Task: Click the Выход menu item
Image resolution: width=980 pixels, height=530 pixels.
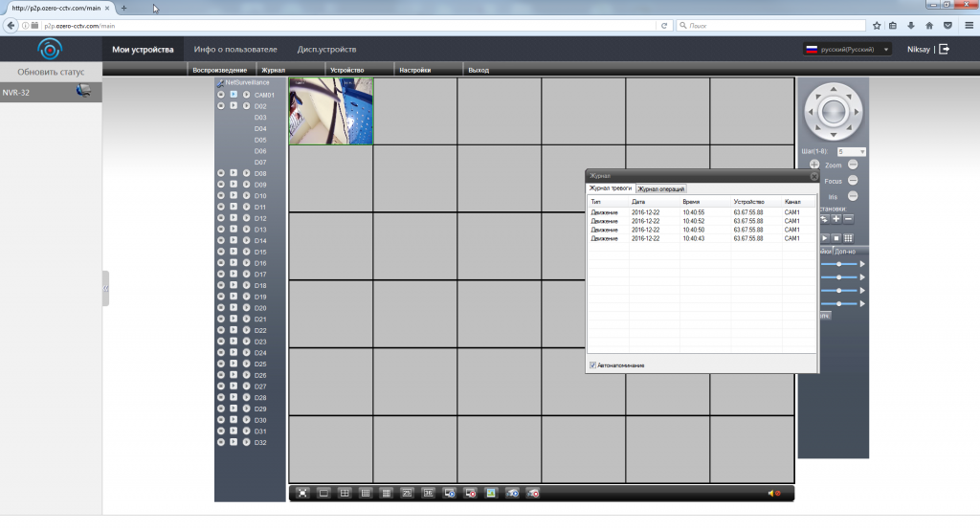Action: (x=479, y=70)
